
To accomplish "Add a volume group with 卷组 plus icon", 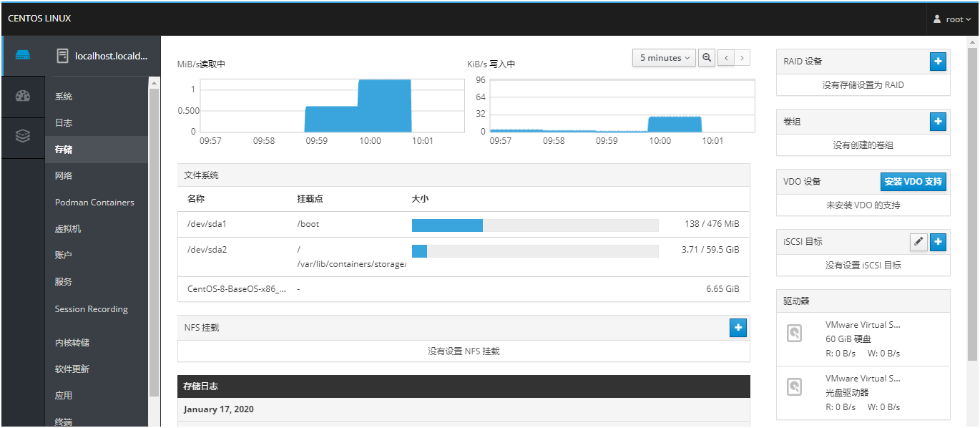I will pyautogui.click(x=938, y=122).
